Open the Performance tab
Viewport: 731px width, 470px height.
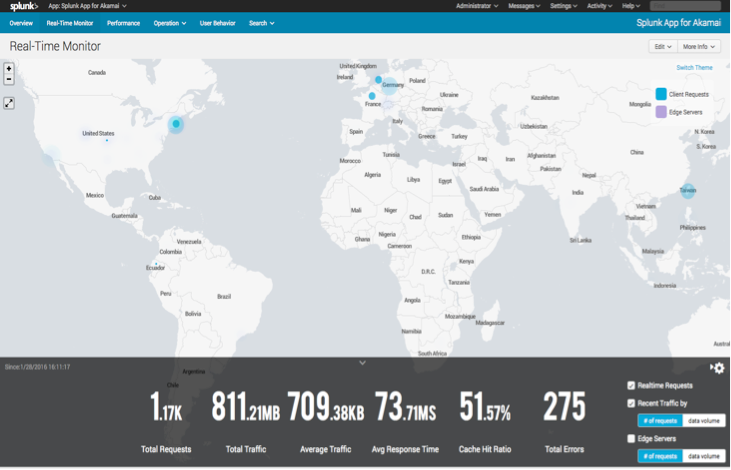coord(123,23)
